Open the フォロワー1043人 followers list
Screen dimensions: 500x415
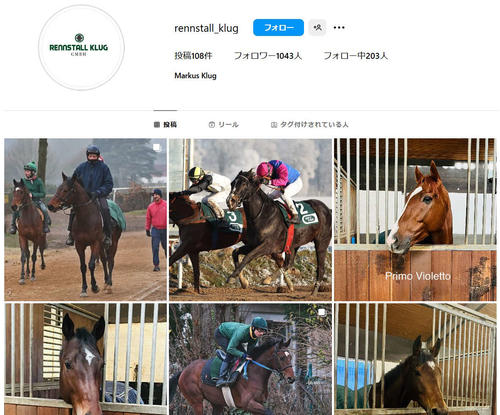point(268,56)
